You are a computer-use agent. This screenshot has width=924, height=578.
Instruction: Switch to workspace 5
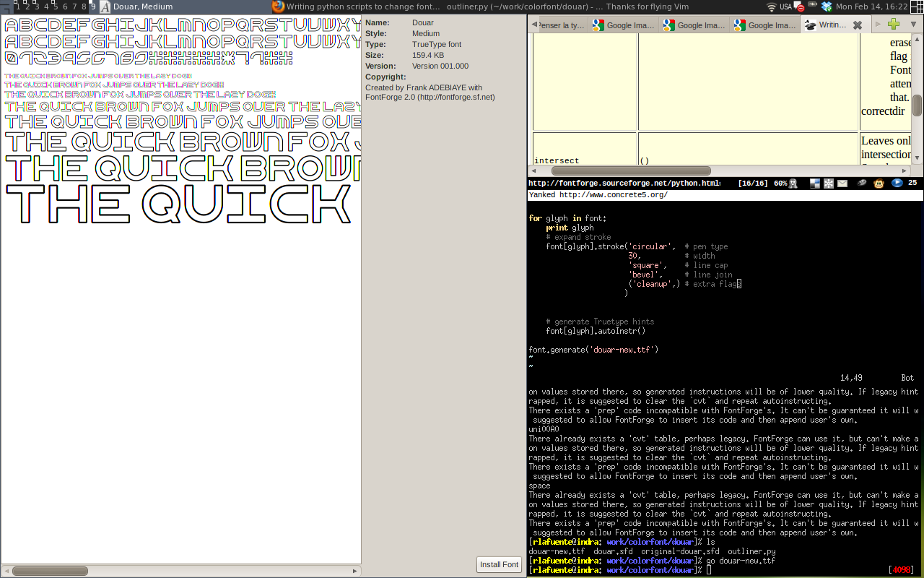coord(56,7)
